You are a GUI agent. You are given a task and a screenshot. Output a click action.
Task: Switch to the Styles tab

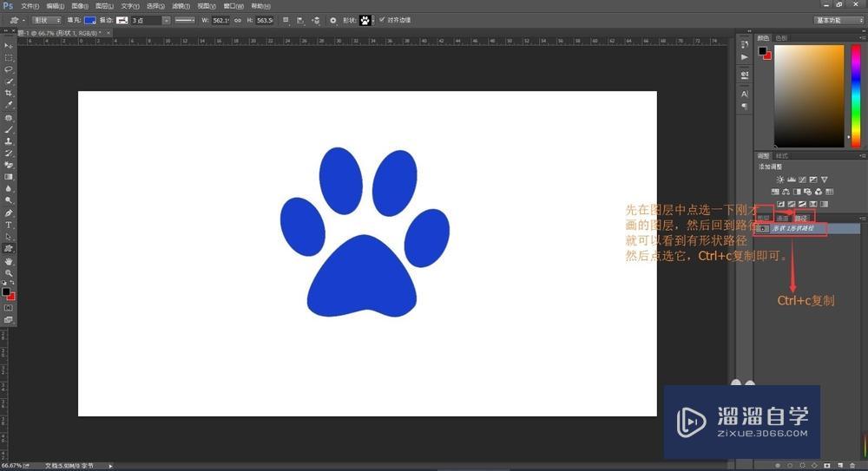click(781, 155)
